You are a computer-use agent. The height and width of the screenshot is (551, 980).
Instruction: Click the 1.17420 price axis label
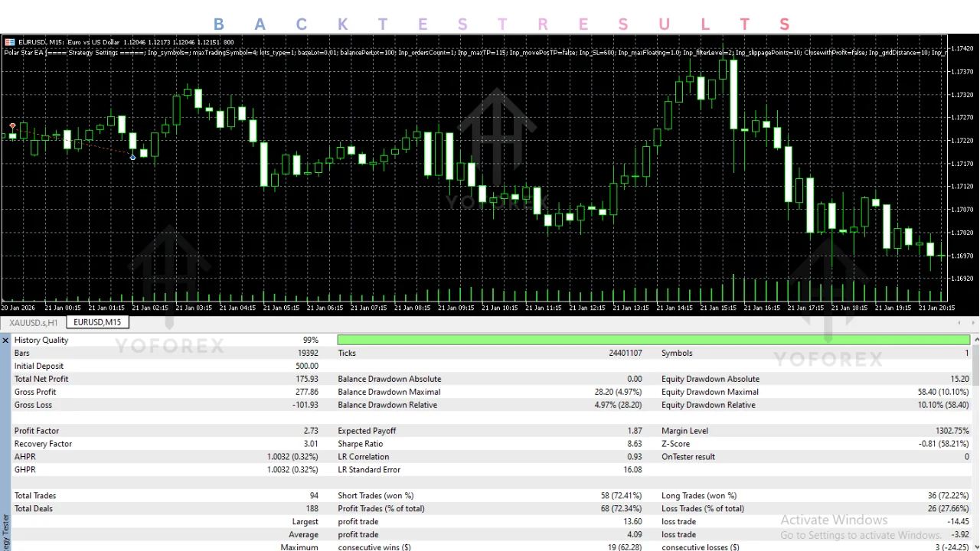(x=962, y=48)
